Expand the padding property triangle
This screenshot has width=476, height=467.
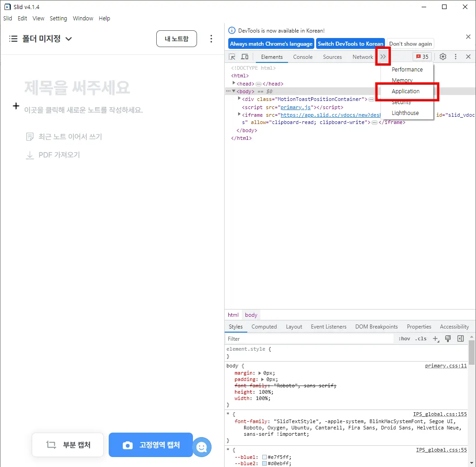[x=263, y=380]
